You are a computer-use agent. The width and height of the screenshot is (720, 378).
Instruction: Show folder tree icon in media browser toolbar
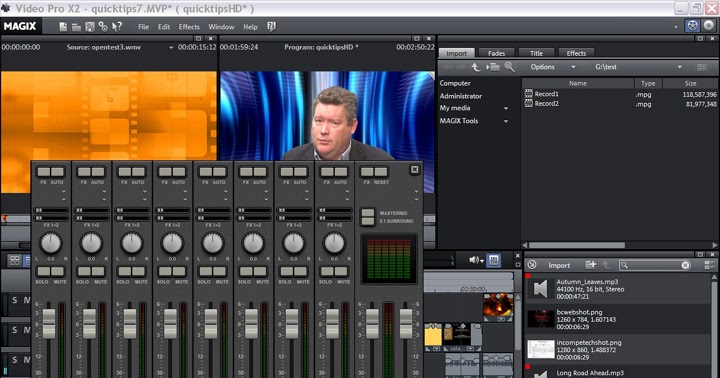pos(493,67)
